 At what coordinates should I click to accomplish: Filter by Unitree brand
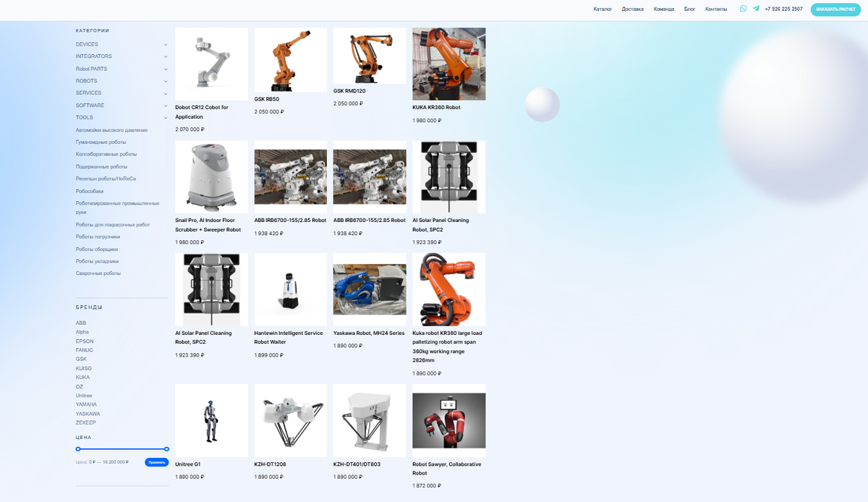[x=84, y=395]
